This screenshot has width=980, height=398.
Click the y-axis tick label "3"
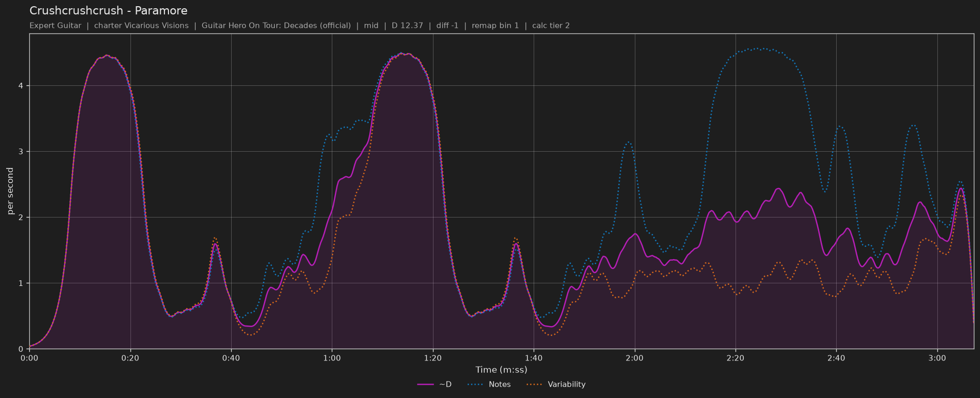(x=22, y=152)
